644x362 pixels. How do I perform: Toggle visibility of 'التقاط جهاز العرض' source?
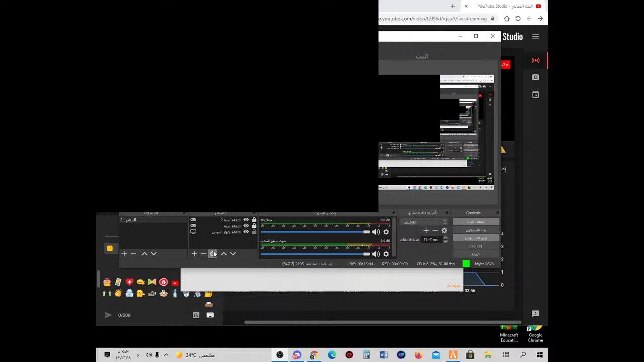(246, 232)
